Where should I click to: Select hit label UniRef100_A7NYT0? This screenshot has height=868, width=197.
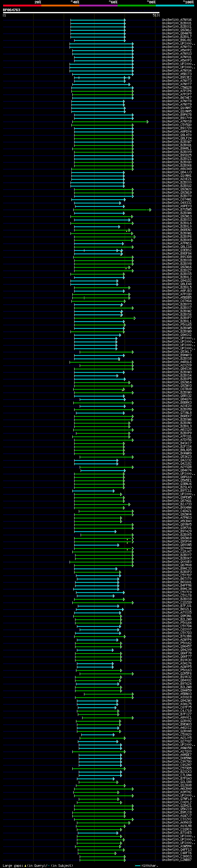pyautogui.click(x=177, y=47)
